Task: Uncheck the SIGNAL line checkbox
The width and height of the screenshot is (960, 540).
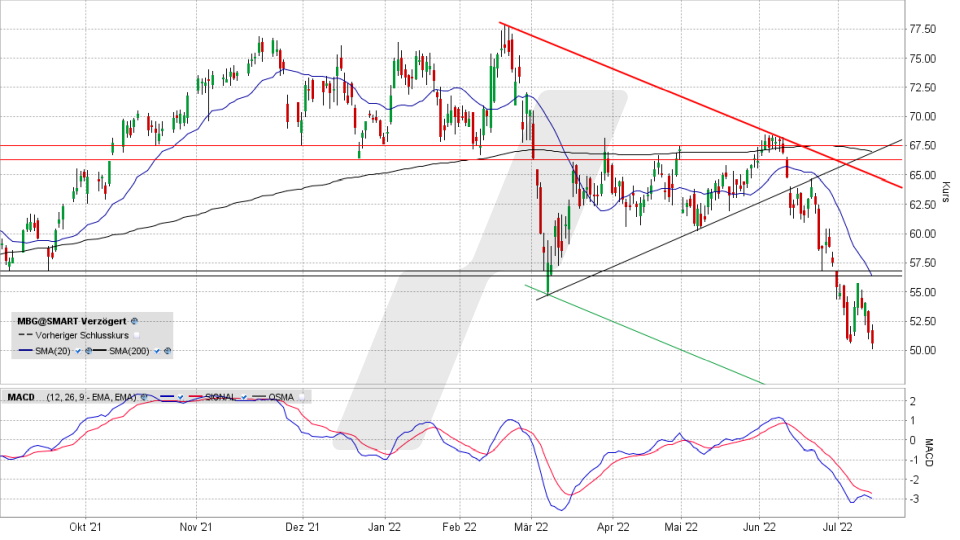Action: (244, 397)
